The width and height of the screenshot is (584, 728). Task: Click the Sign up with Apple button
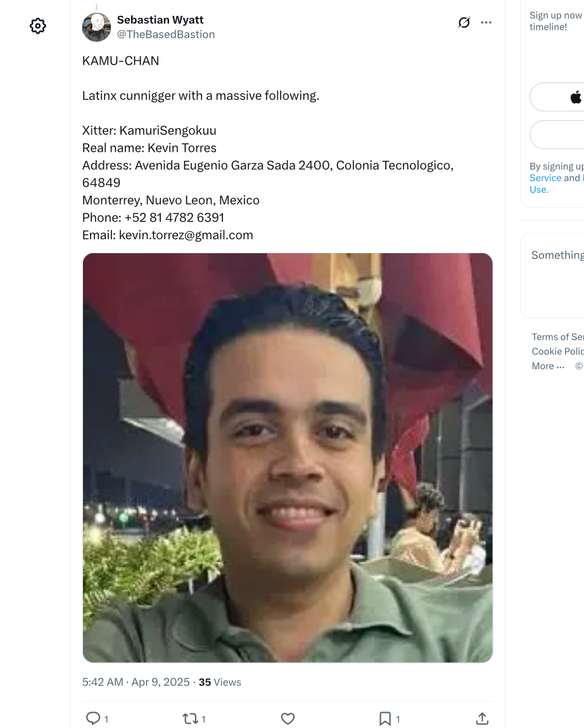click(x=557, y=97)
